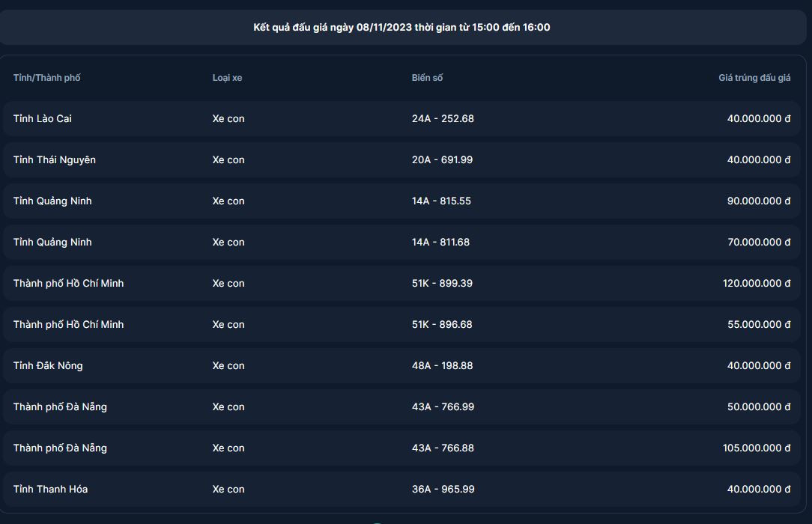Click the auction results date header banner
The image size is (812, 524).
402,28
